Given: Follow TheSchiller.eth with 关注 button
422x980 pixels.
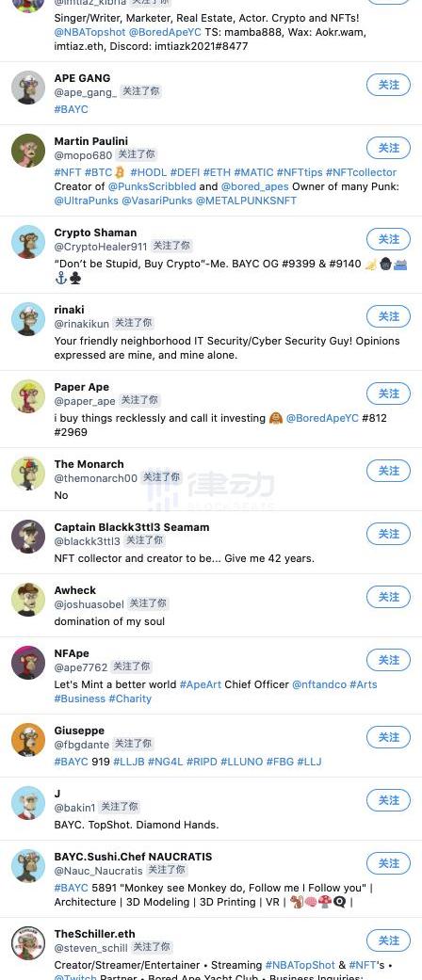Looking at the screenshot, I should click(388, 940).
